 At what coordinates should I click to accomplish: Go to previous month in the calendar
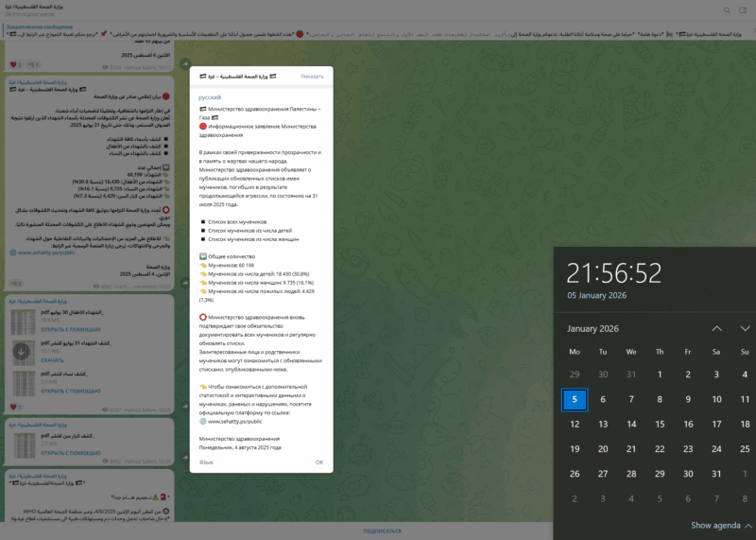[x=716, y=328]
